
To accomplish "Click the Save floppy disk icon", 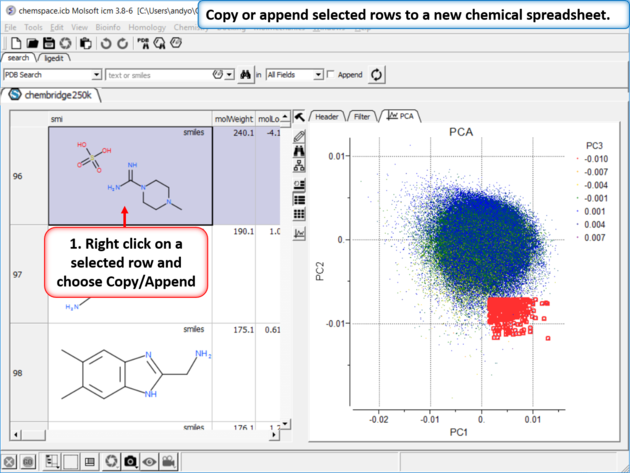I will pyautogui.click(x=49, y=43).
